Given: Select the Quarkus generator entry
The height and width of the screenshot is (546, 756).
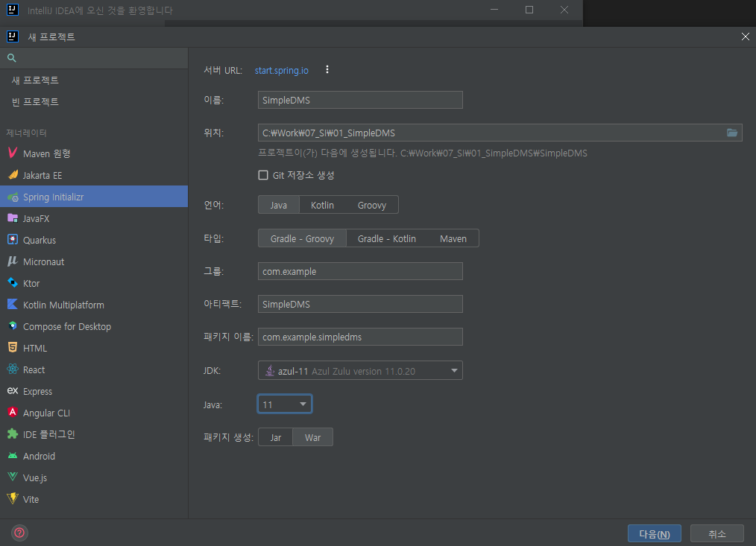Looking at the screenshot, I should point(94,240).
